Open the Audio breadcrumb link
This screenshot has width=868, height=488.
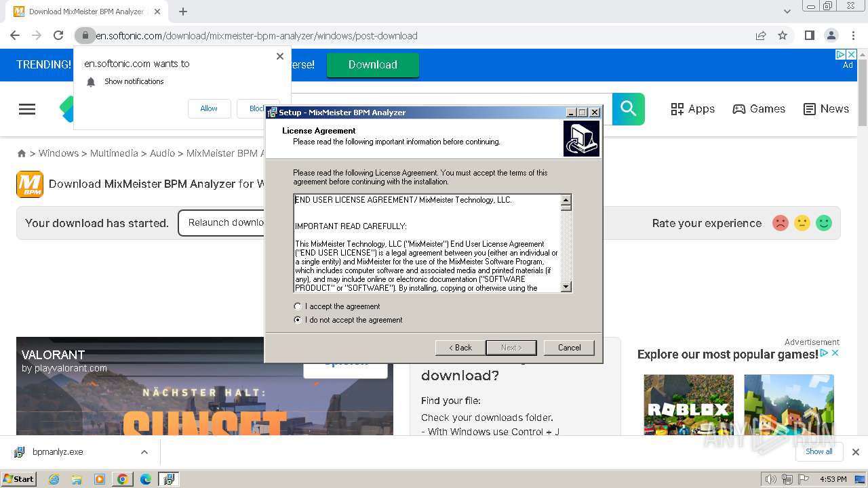click(162, 153)
